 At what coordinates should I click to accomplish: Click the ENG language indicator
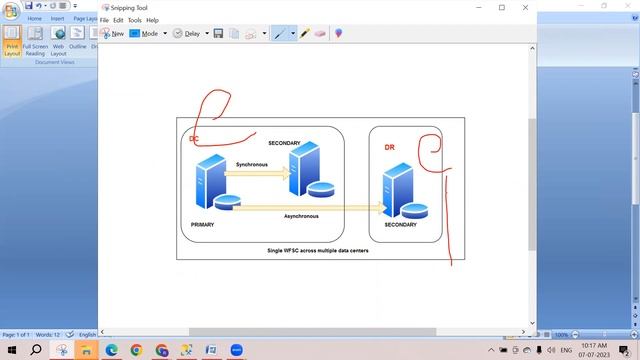[x=566, y=350]
